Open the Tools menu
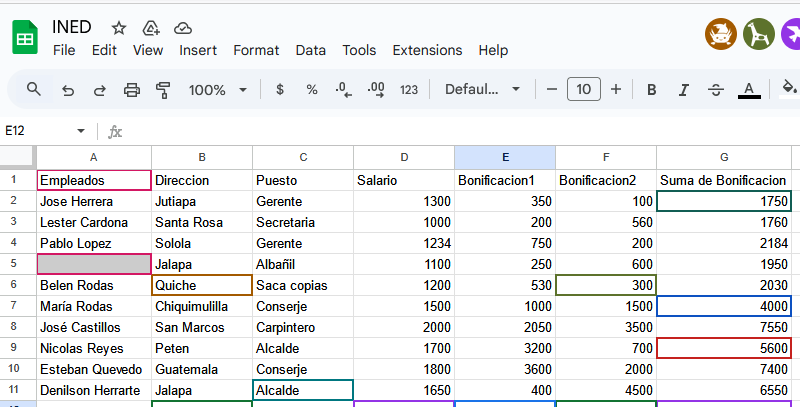The width and height of the screenshot is (800, 407). pyautogui.click(x=359, y=50)
